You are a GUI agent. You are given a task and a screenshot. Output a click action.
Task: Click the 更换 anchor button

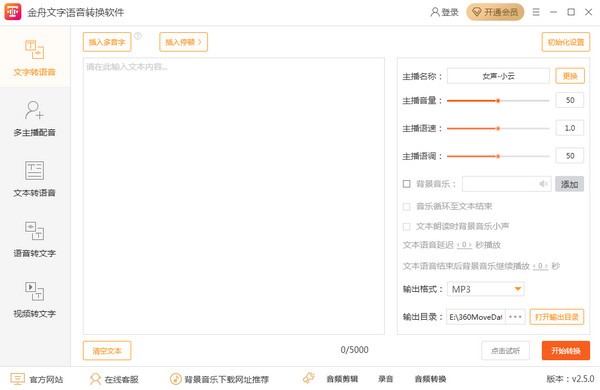point(570,76)
